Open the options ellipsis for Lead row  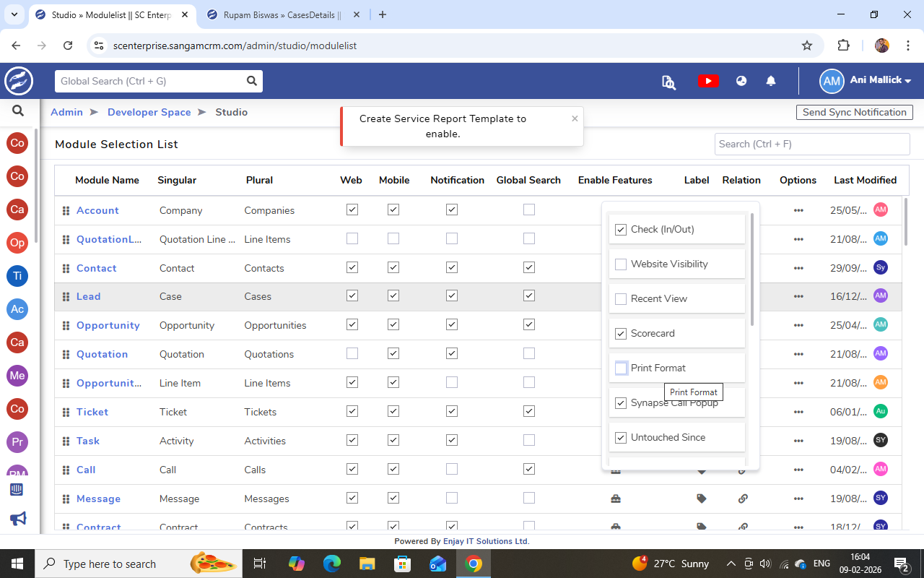[798, 296]
